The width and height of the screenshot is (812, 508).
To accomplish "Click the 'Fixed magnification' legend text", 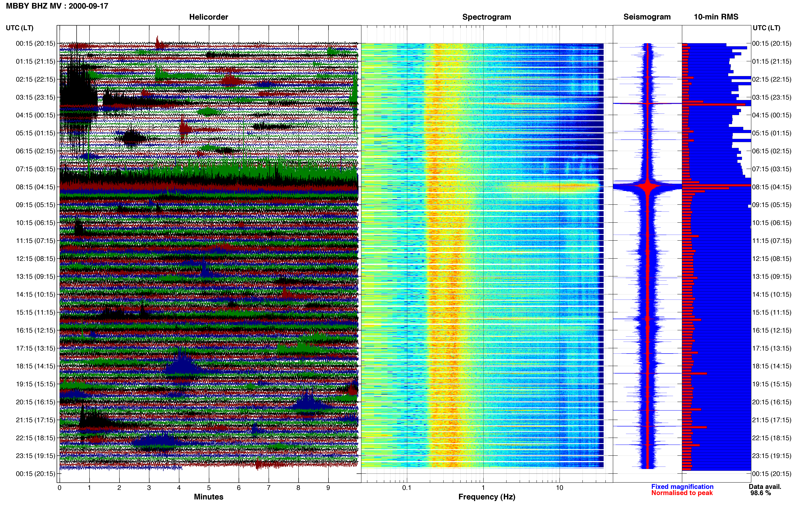I will (682, 486).
